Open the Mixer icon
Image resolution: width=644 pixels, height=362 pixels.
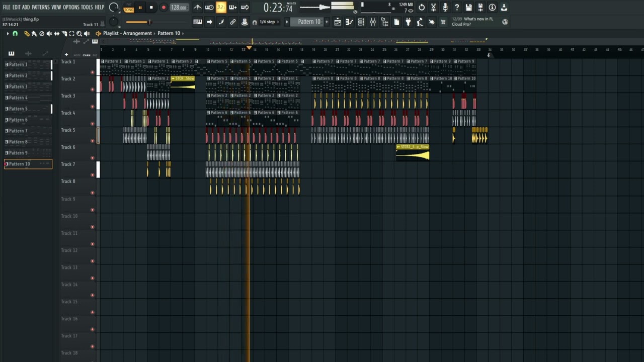tap(373, 22)
